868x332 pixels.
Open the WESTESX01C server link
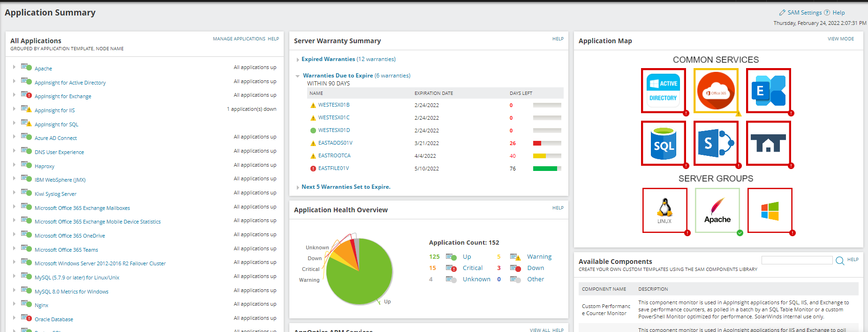(334, 117)
